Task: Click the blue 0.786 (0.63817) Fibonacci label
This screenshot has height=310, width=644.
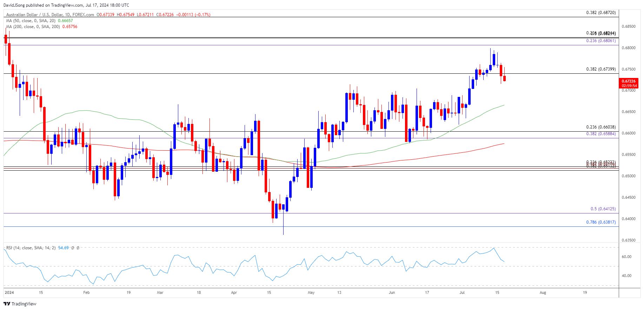Action: 601,222
